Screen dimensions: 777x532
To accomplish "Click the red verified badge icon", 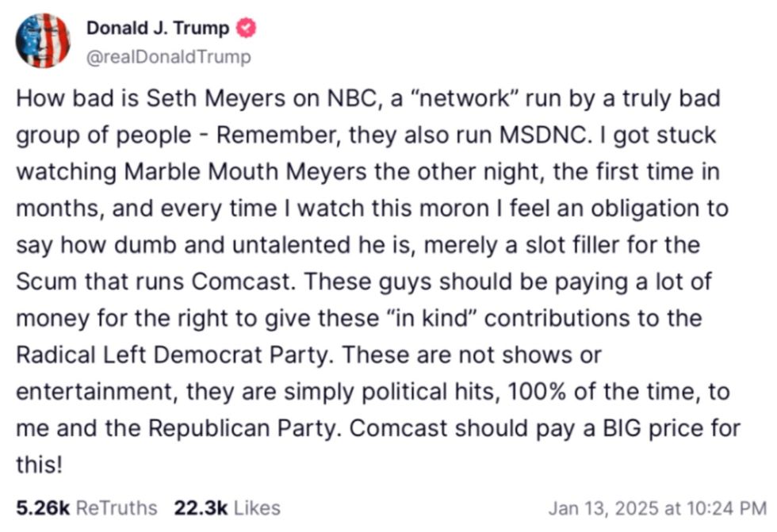I will point(247,29).
